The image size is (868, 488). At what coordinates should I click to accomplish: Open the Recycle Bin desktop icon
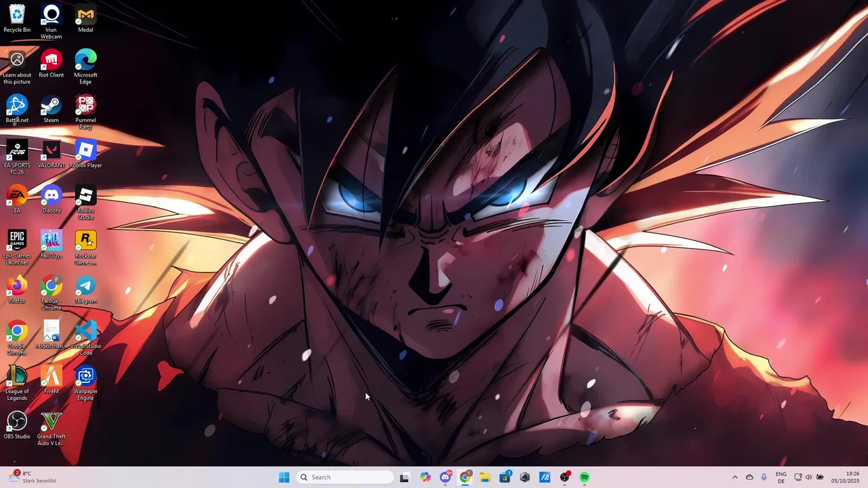tap(17, 19)
